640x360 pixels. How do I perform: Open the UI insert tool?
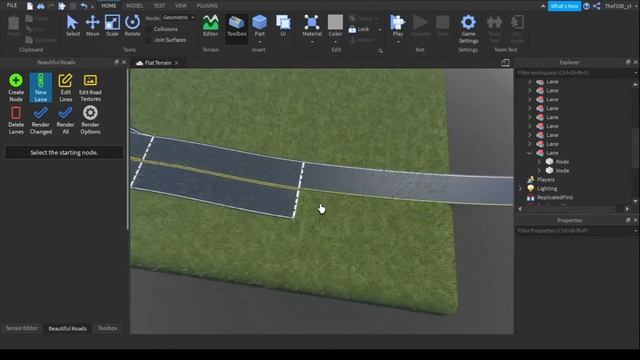coord(283,26)
